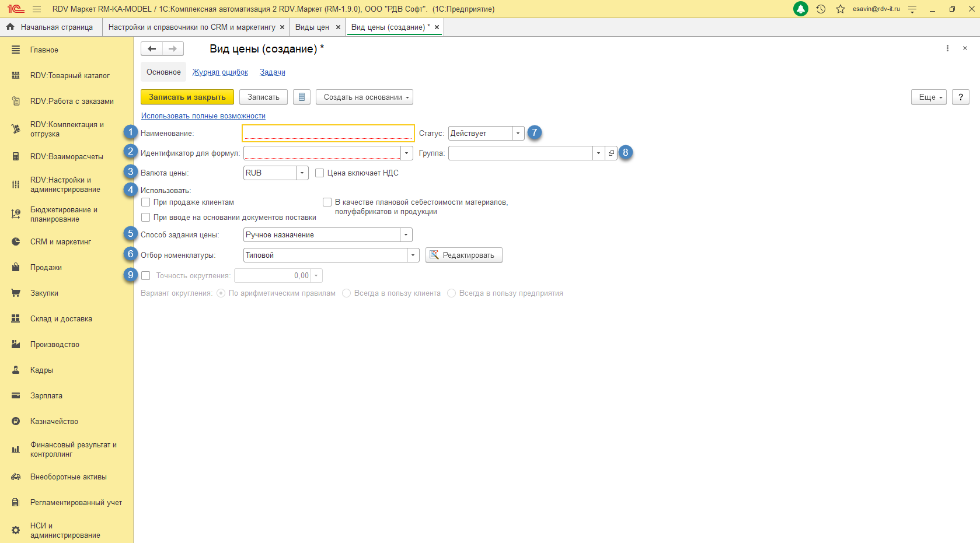Go back with the left arrow button
980x543 pixels.
tap(152, 49)
